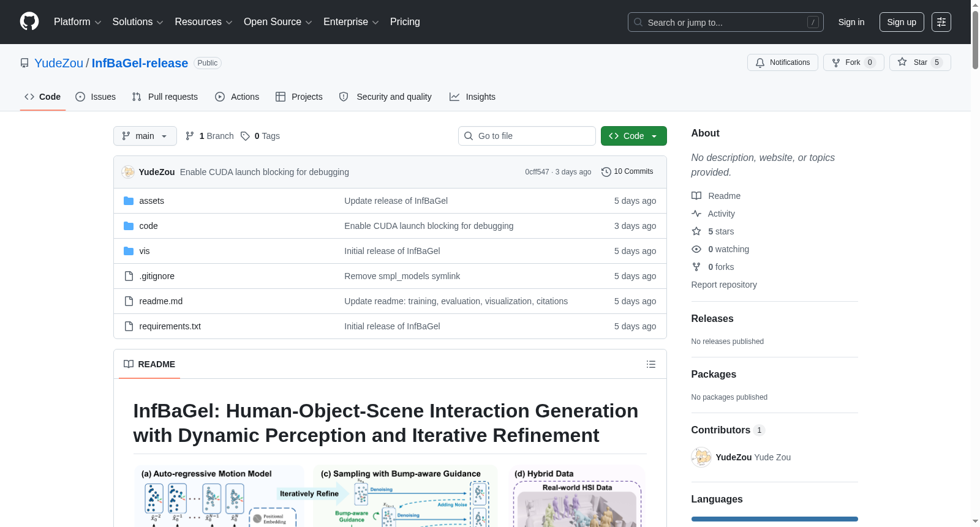
Task: Switch to the Insights tab
Action: (472, 97)
